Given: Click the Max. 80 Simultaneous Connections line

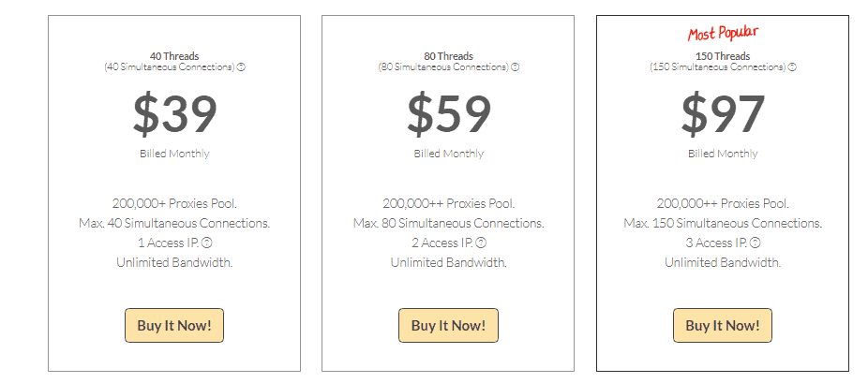Looking at the screenshot, I should click(x=448, y=223).
